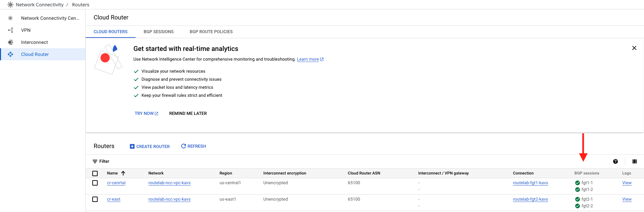Click the Region column header
This screenshot has width=644, height=212.
[226, 173]
